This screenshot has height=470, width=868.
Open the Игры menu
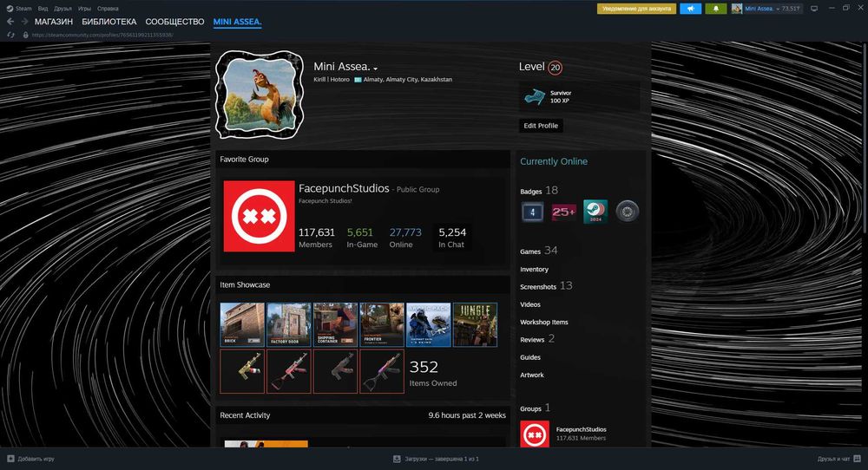[x=84, y=9]
